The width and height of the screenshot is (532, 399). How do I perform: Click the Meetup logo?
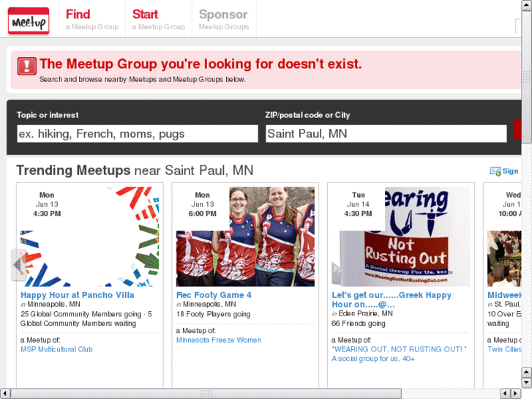coord(29,21)
